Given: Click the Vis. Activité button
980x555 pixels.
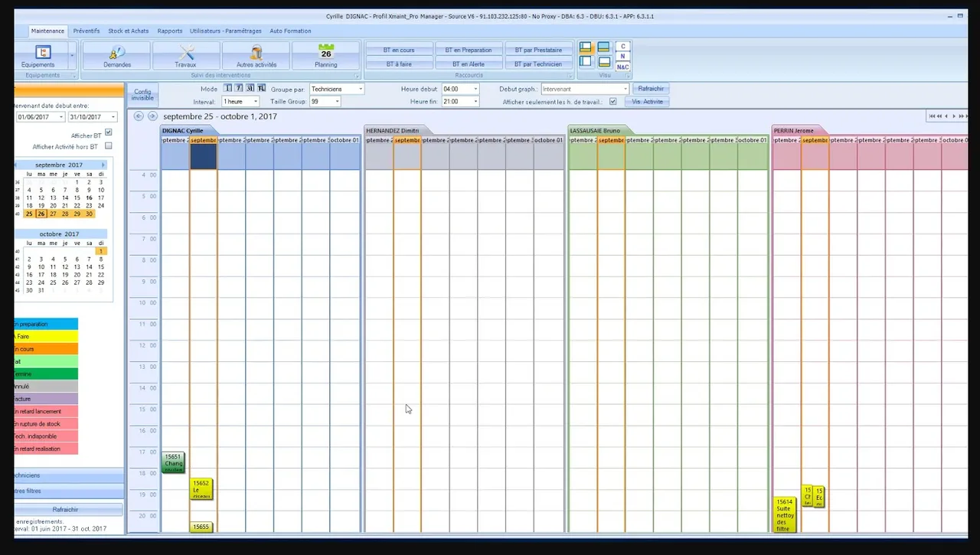Looking at the screenshot, I should (x=648, y=101).
